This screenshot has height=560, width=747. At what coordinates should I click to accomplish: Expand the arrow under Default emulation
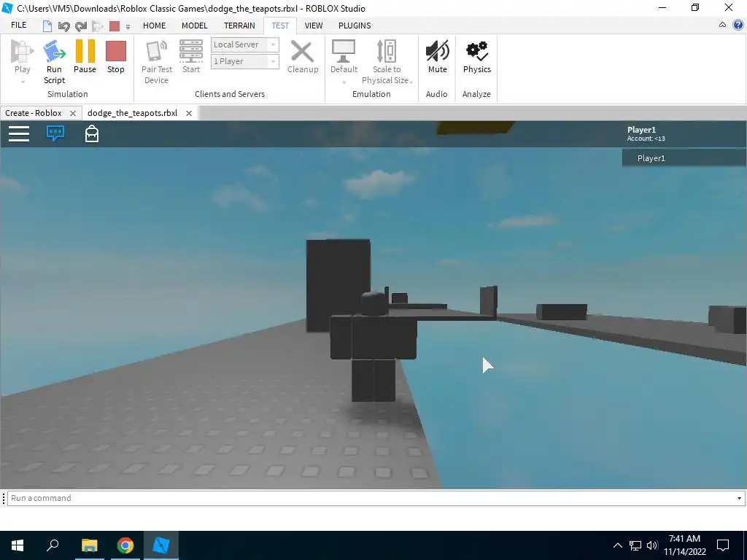344,82
